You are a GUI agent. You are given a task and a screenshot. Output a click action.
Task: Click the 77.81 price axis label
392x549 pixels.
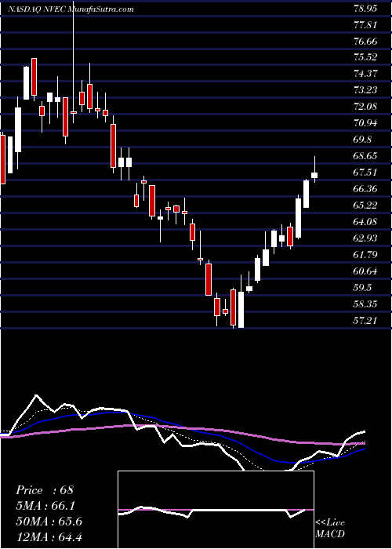pyautogui.click(x=365, y=25)
